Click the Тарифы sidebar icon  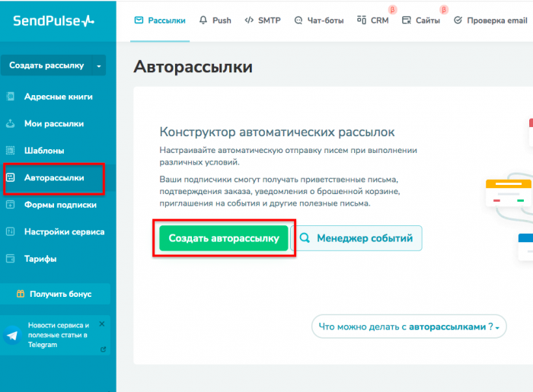coord(11,259)
